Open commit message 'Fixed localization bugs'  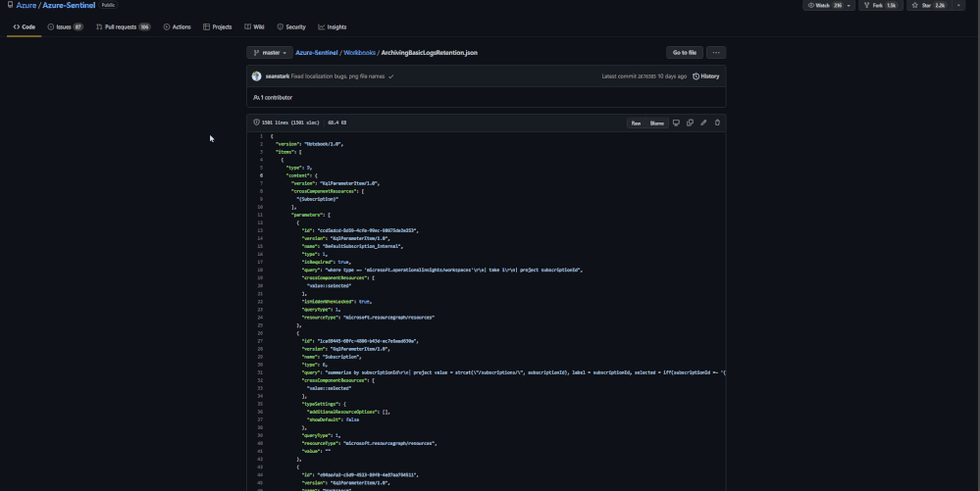pyautogui.click(x=338, y=76)
